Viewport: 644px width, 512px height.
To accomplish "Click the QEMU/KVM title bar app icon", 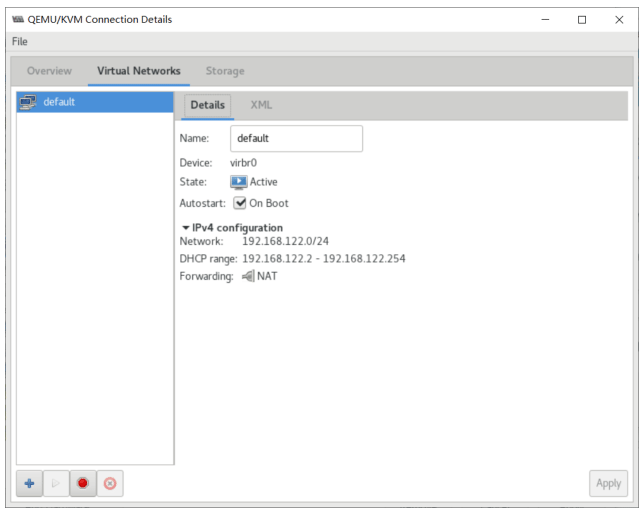I will pyautogui.click(x=17, y=19).
